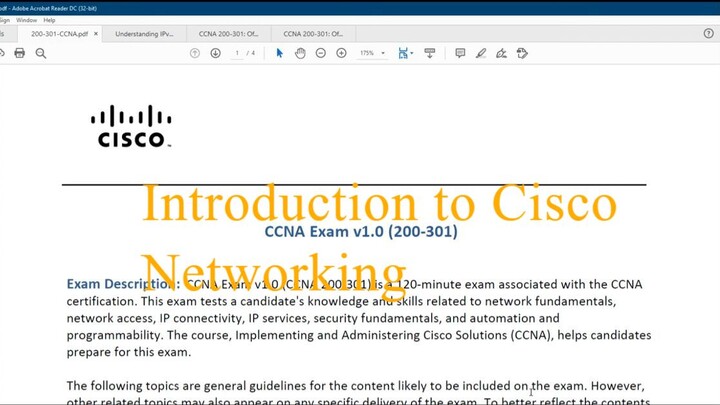This screenshot has width=720, height=405.
Task: Click the words 'prepare for this exam.'
Action: click(x=129, y=352)
